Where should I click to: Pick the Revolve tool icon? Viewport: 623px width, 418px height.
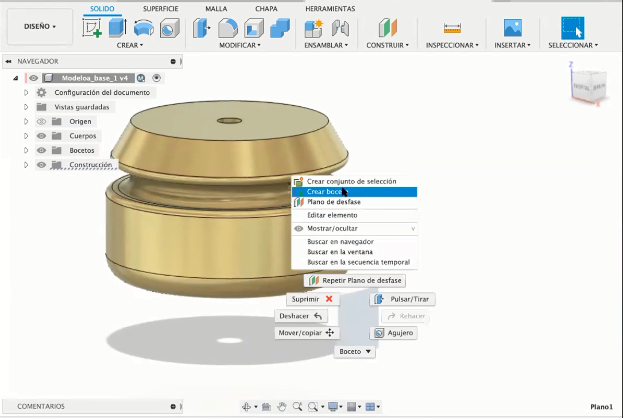pyautogui.click(x=143, y=28)
